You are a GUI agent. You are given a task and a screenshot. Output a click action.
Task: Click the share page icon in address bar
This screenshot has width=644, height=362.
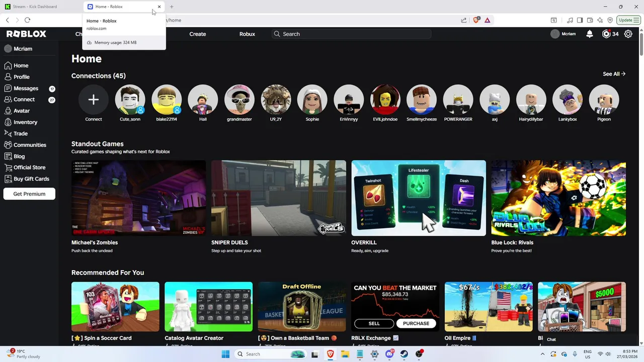[463, 20]
